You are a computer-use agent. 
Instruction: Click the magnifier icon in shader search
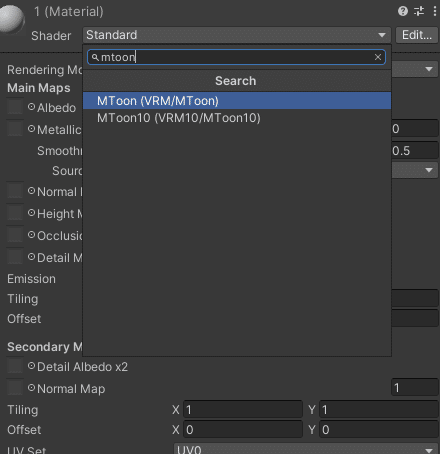pos(95,57)
